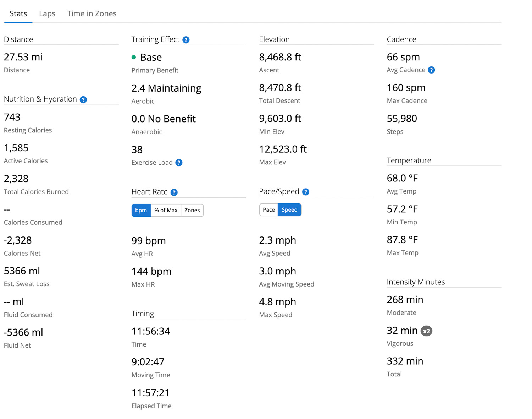
Task: Click the 55,980 Steps value
Action: point(402,119)
